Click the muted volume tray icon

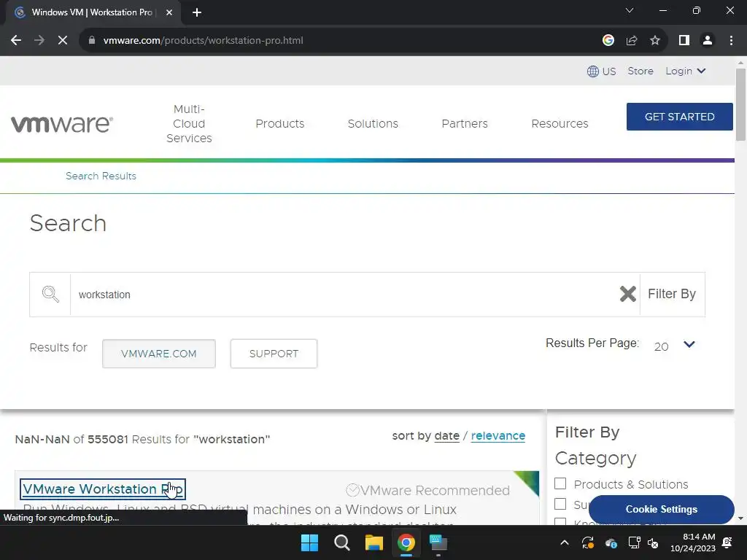click(x=653, y=542)
